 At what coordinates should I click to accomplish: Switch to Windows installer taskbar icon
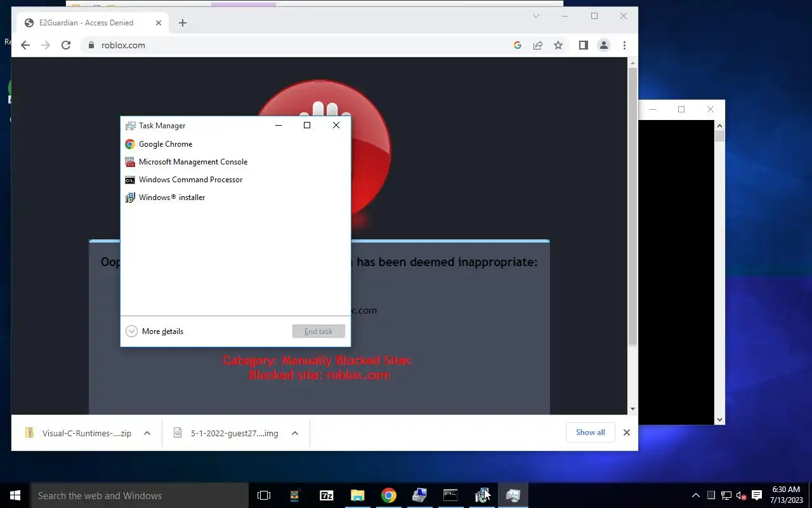pyautogui.click(x=481, y=495)
